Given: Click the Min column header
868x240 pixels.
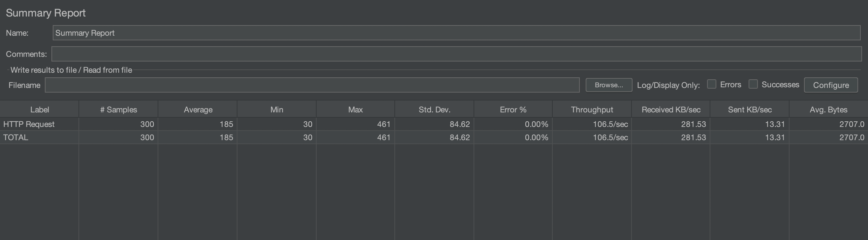Looking at the screenshot, I should pos(277,110).
